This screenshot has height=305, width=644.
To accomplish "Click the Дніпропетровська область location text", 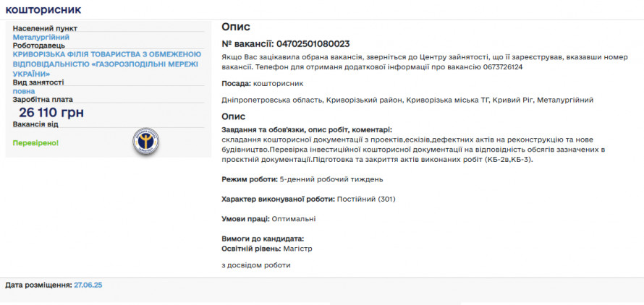I will coord(407,100).
